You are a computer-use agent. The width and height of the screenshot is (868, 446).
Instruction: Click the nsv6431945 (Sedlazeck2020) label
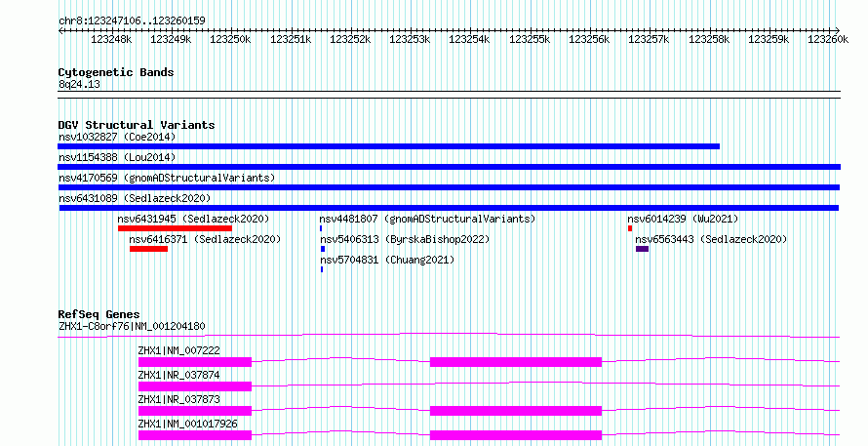[x=193, y=219]
